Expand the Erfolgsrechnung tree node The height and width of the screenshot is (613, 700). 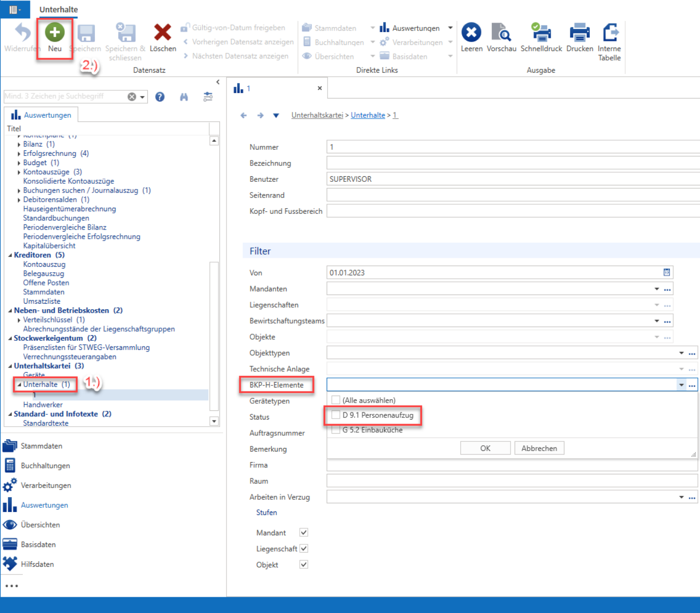coord(19,154)
